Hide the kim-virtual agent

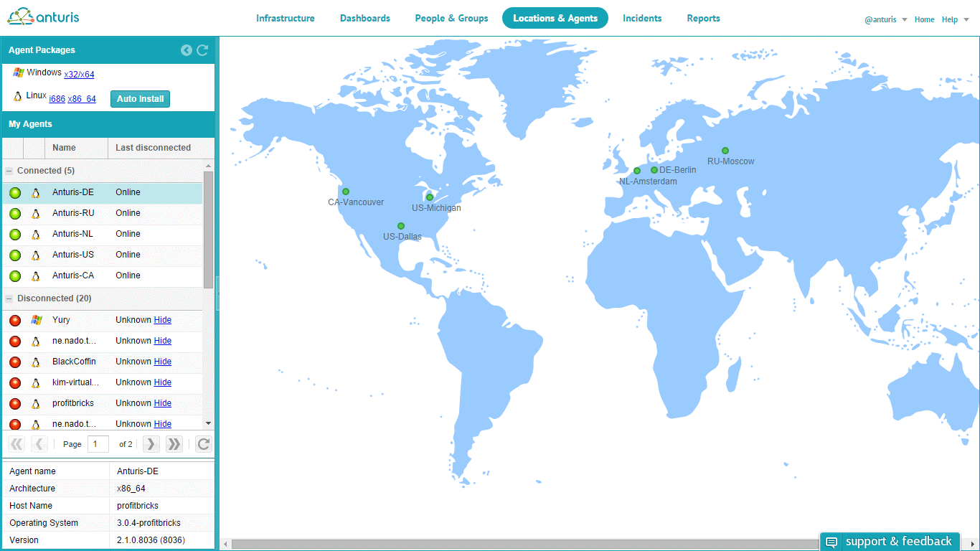coord(163,382)
